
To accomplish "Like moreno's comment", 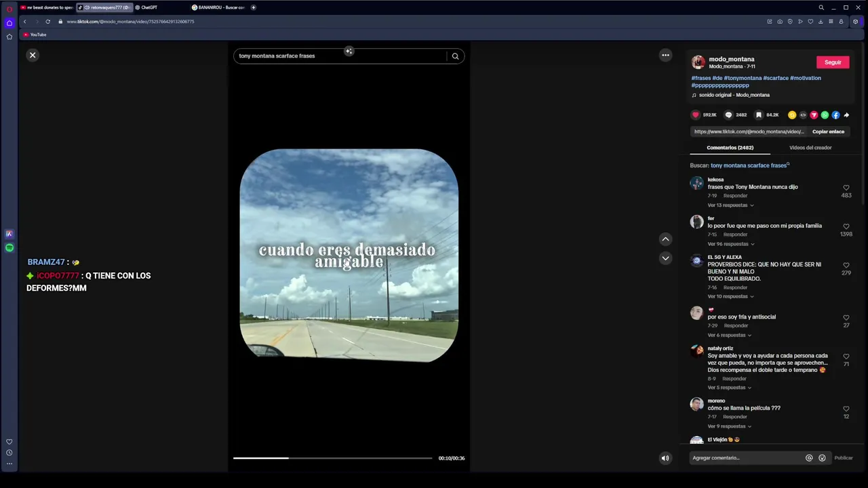I will tap(846, 409).
